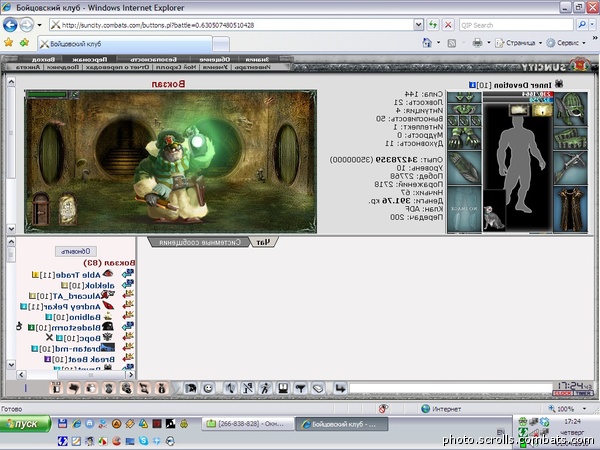Click the Обновить button above player list
This screenshot has height=450, width=600.
(x=76, y=251)
